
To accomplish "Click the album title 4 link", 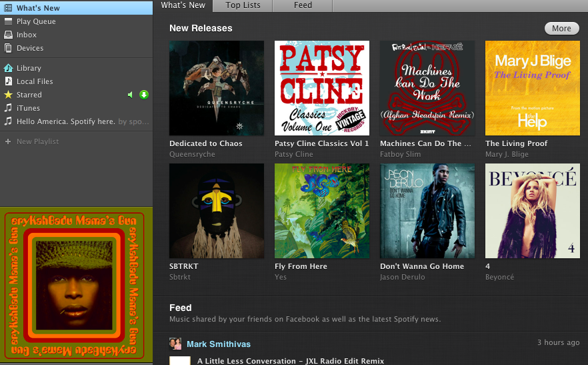I will point(487,266).
